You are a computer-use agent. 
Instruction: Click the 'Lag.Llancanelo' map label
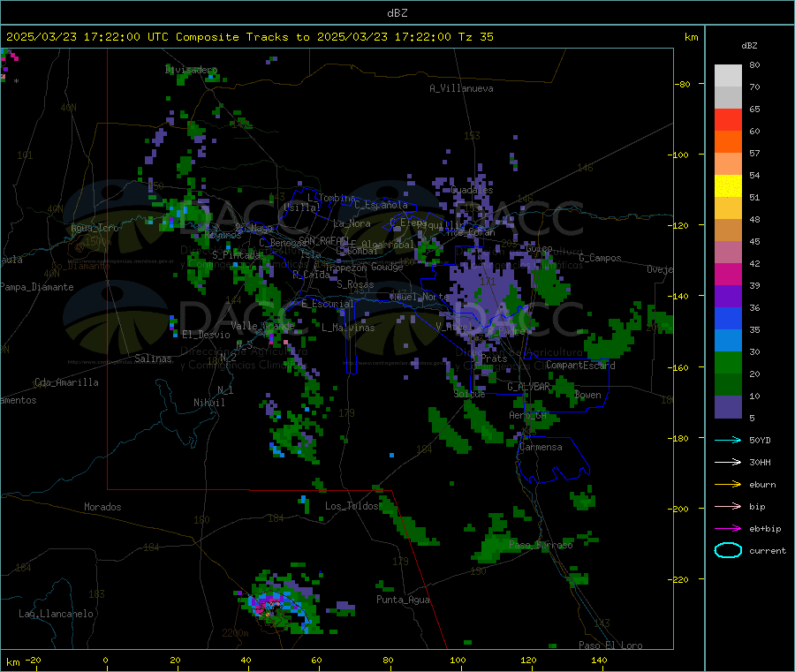[x=56, y=614]
